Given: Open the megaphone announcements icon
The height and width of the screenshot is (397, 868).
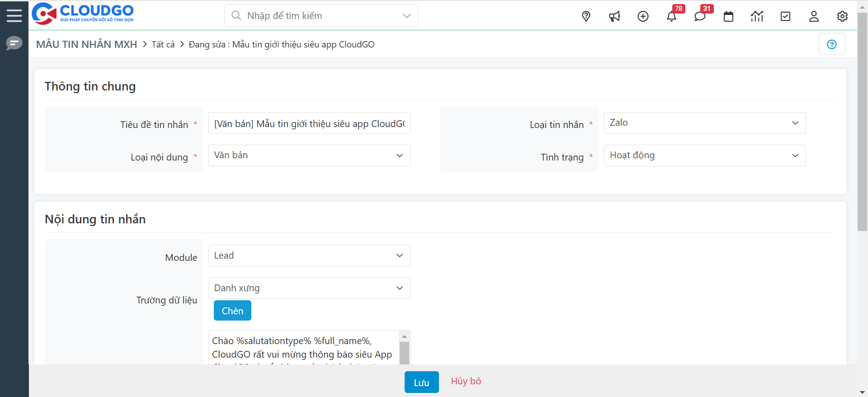Looking at the screenshot, I should 614,16.
